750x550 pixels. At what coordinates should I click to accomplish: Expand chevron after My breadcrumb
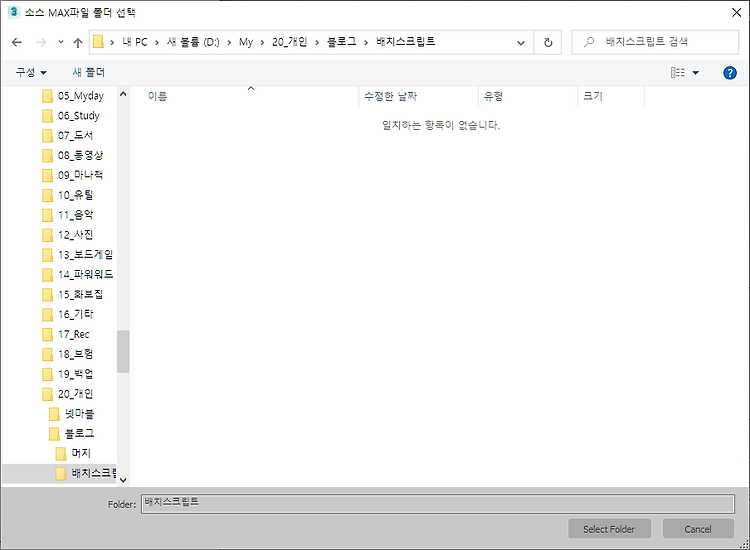coord(262,43)
